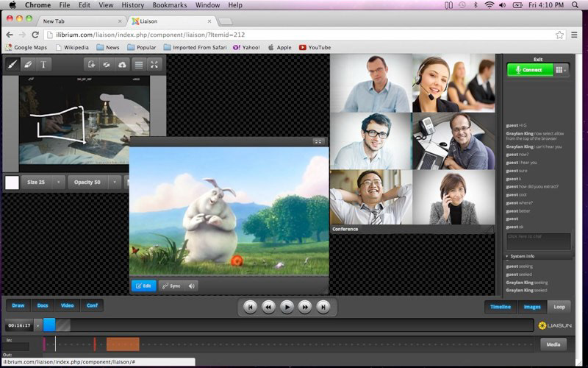Reload the page in Chrome
588x368 pixels.
tap(35, 35)
